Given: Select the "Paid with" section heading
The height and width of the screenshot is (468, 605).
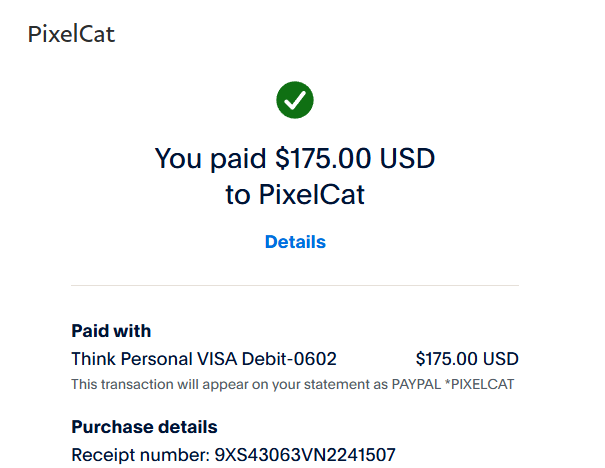Looking at the screenshot, I should 111,331.
